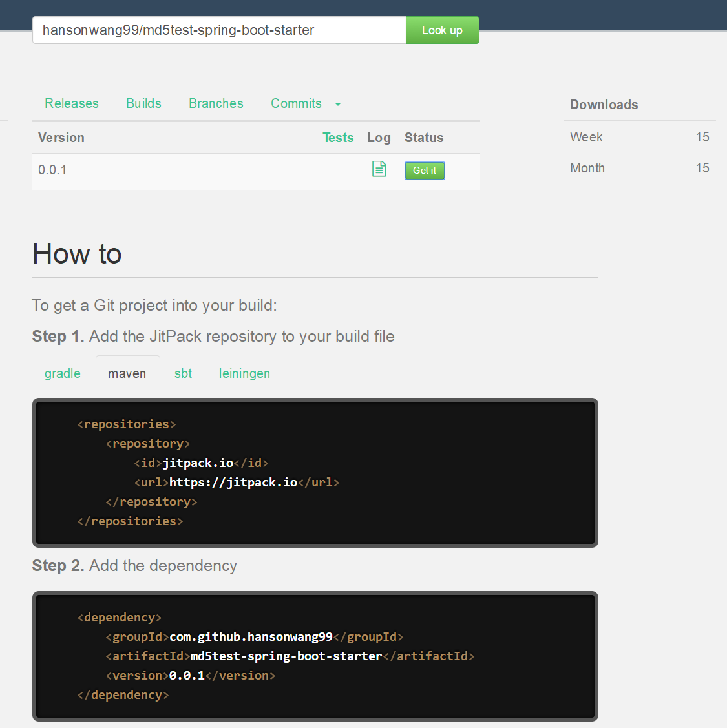Focus the repository search input field
This screenshot has height=728, width=727.
[x=219, y=30]
